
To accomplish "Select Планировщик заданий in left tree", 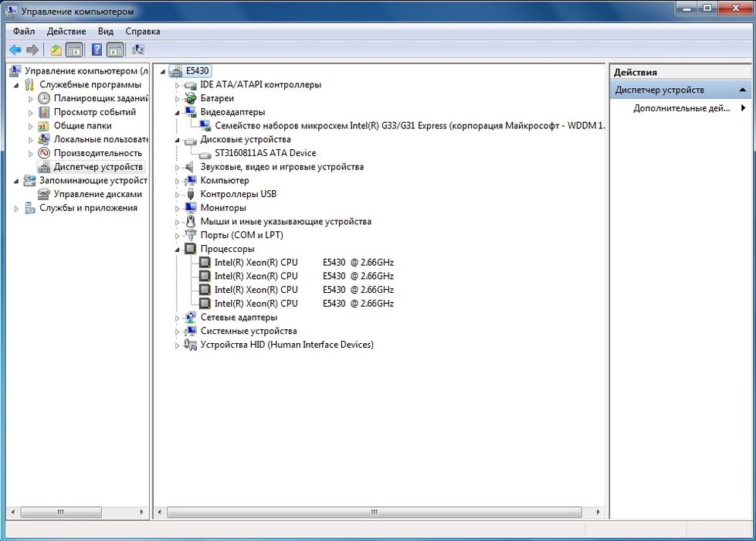I will tap(100, 98).
